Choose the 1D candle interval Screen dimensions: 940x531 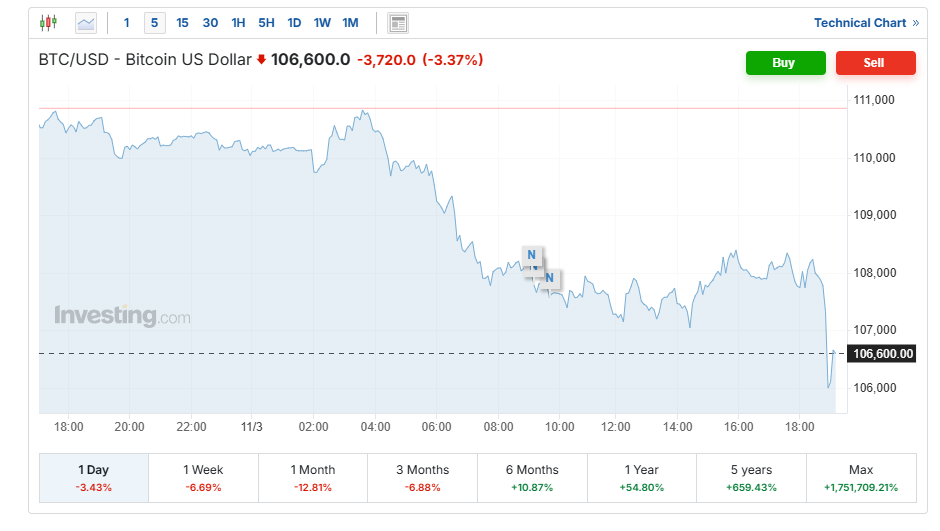point(294,22)
